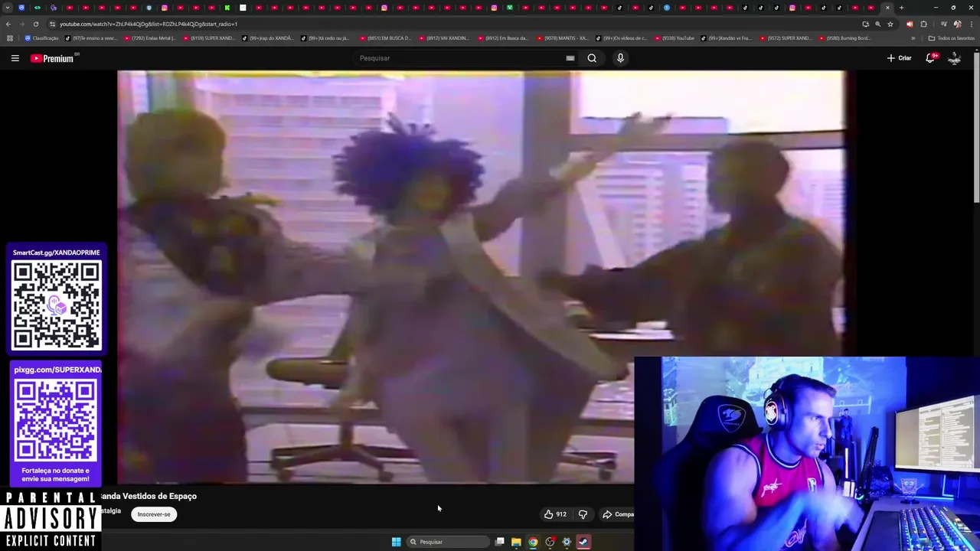The width and height of the screenshot is (980, 551).
Task: Open the gear settings app on taskbar
Action: [567, 542]
